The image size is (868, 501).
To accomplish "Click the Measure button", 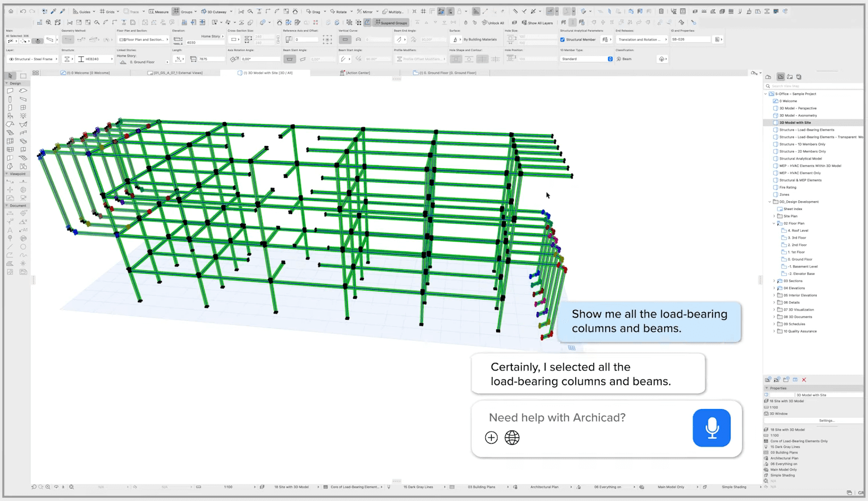I will 159,11.
